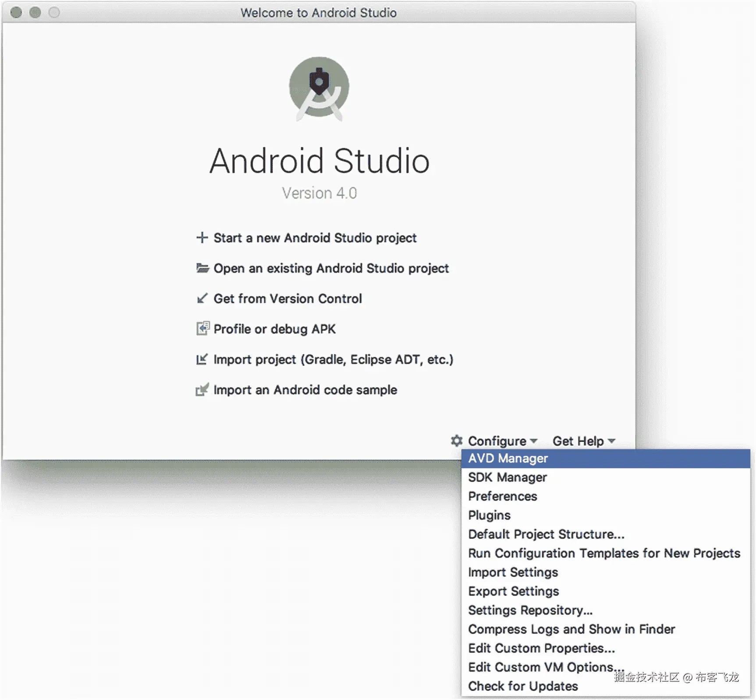
Task: Select Preferences in the Configure menu
Action: pyautogui.click(x=606, y=496)
